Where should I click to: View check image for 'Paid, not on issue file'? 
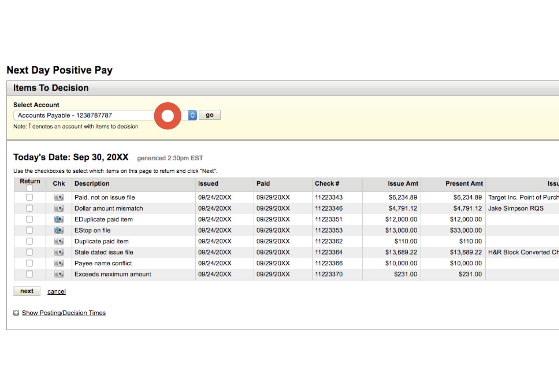(x=58, y=197)
